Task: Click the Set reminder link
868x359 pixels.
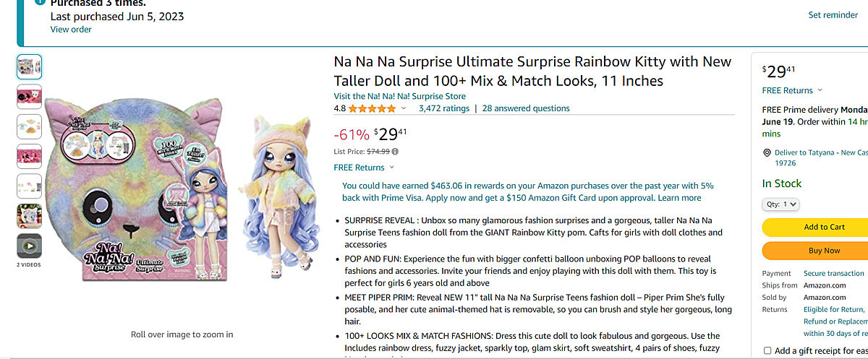Action: (833, 15)
